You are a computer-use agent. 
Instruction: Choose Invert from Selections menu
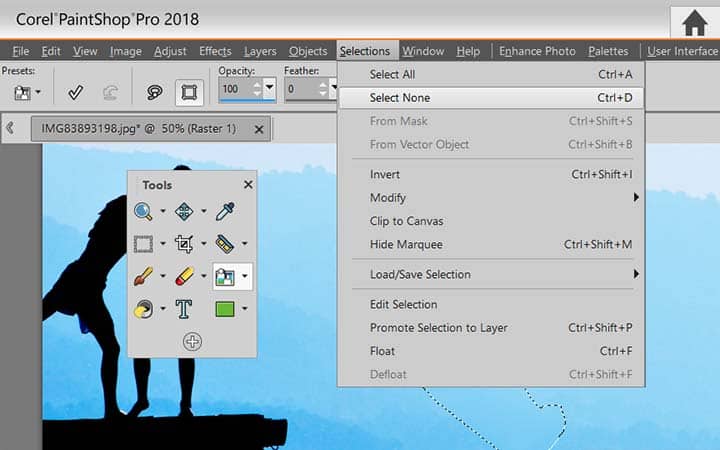(x=491, y=174)
